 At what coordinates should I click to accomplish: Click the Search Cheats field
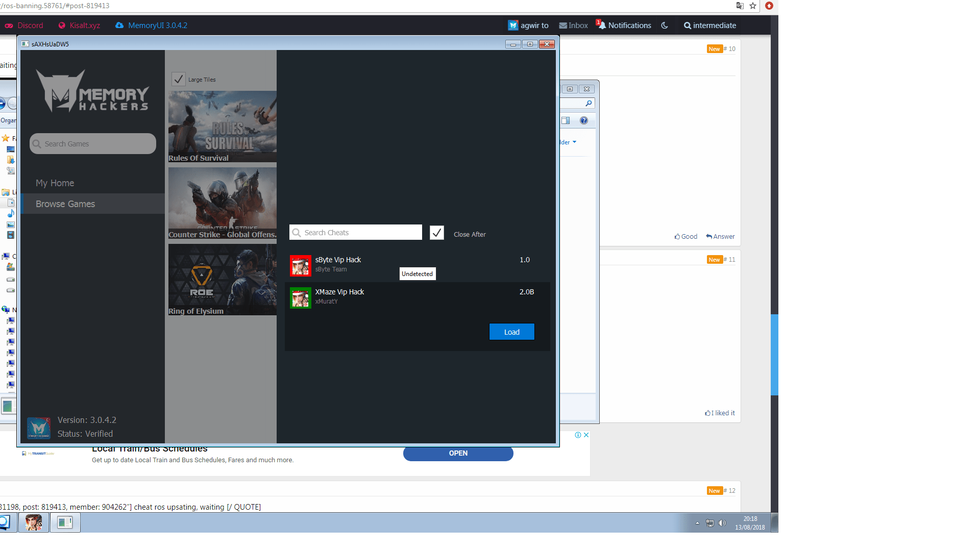click(356, 233)
